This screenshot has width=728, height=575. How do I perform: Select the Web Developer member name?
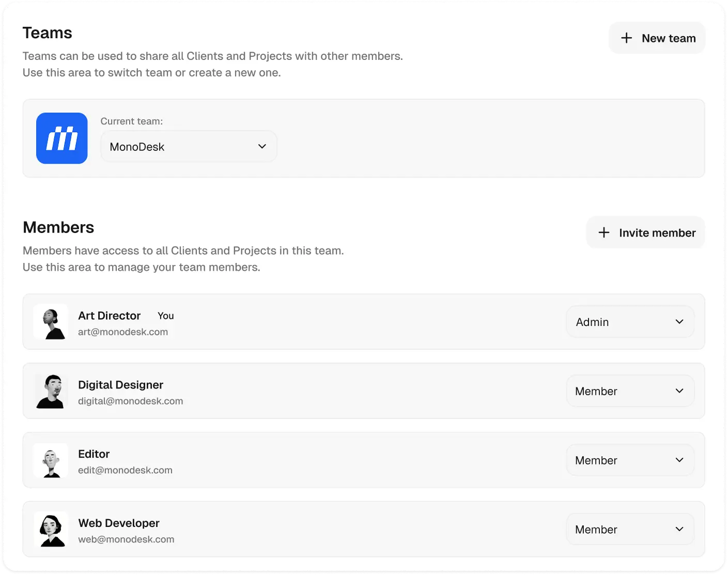pos(119,523)
